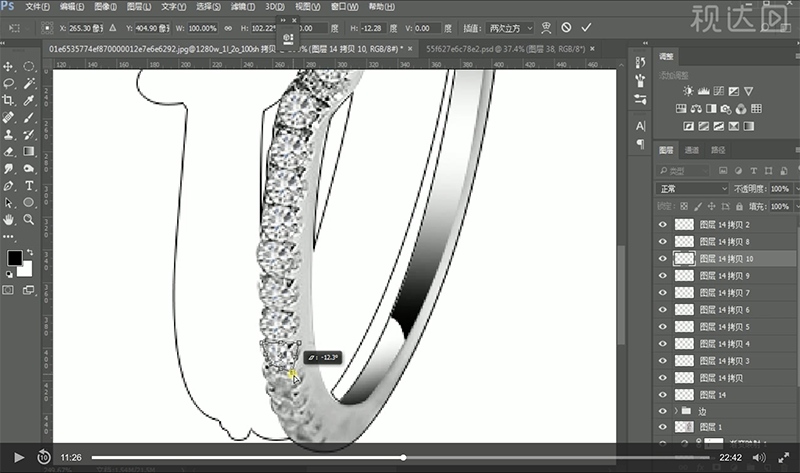Select the Eraser tool
The image size is (800, 473).
coord(8,152)
